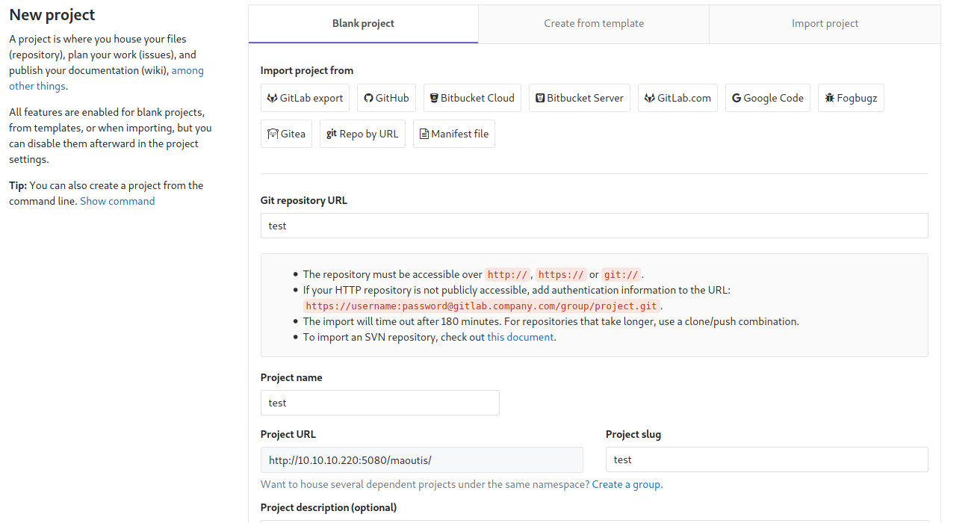980x523 pixels.
Task: Click into the Project name field
Action: click(x=379, y=403)
